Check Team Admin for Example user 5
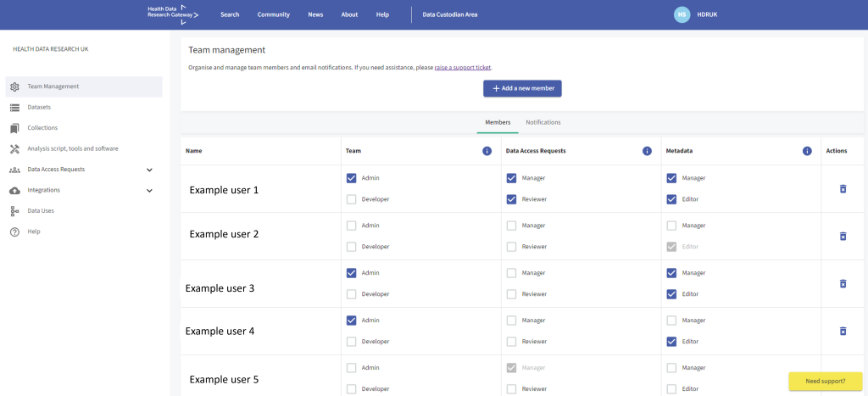The image size is (868, 396). 351,368
